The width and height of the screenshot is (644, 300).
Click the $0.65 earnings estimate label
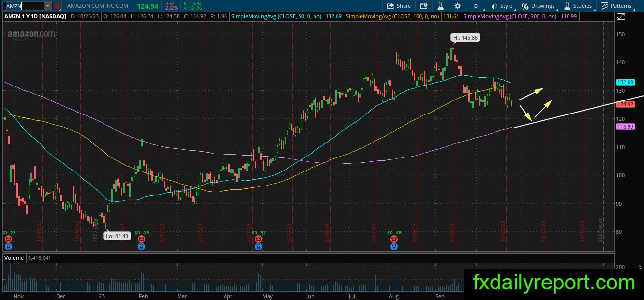click(394, 233)
